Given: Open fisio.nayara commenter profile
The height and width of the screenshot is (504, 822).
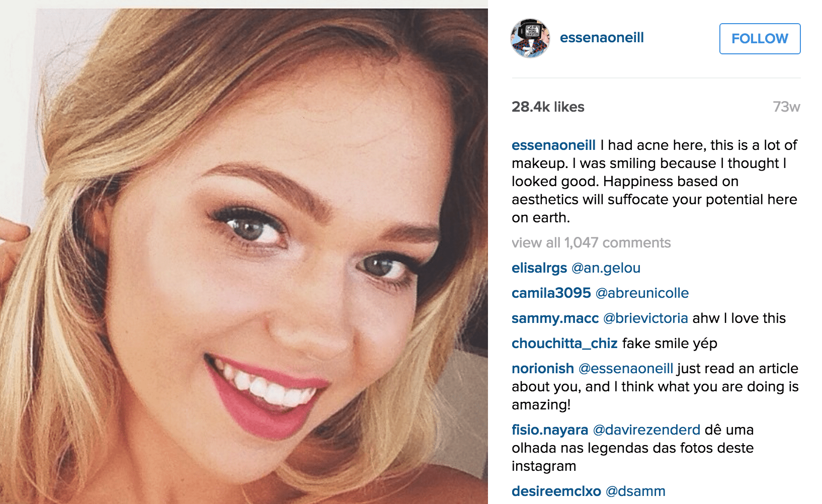Looking at the screenshot, I should (550, 430).
